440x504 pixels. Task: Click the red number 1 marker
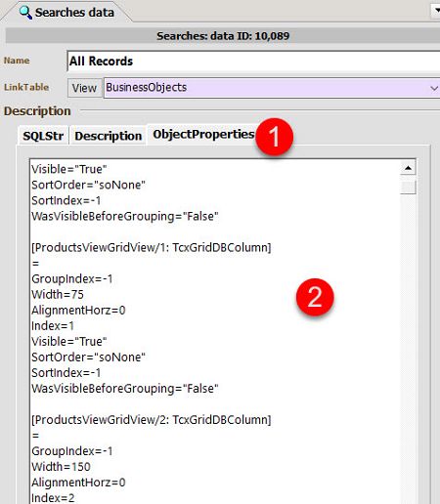[x=275, y=137]
